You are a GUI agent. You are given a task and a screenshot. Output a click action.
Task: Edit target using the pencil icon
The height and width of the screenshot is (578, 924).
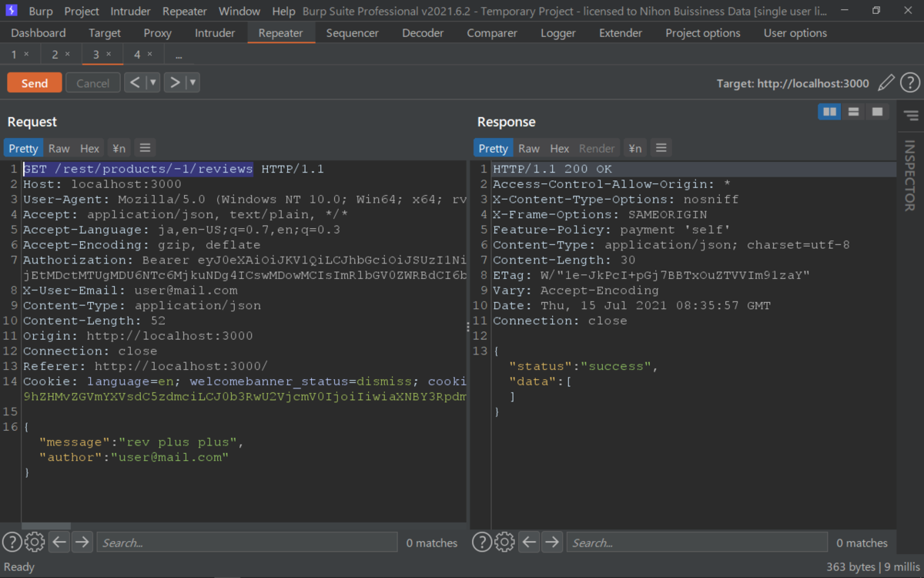[886, 82]
